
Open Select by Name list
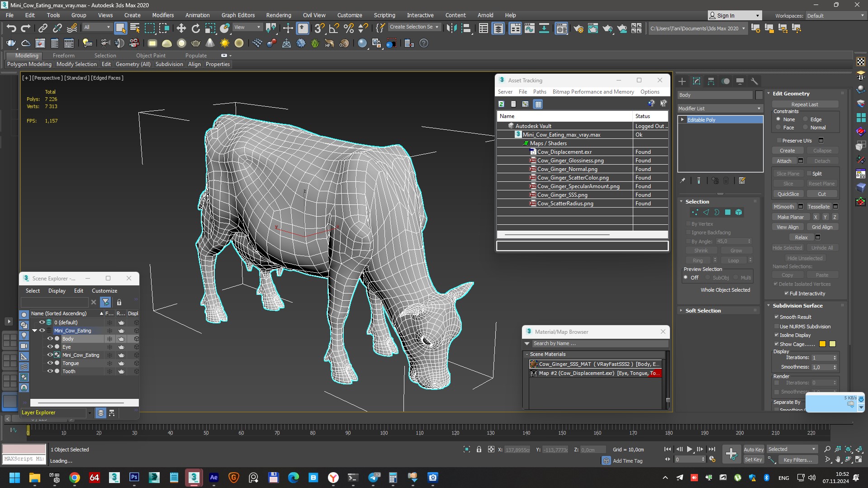[135, 28]
